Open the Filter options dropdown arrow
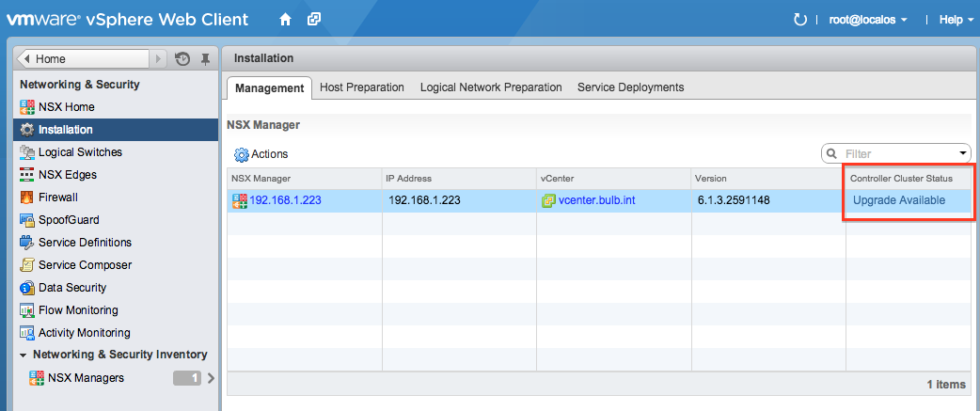Viewport: 980px width, 411px height. (x=962, y=153)
